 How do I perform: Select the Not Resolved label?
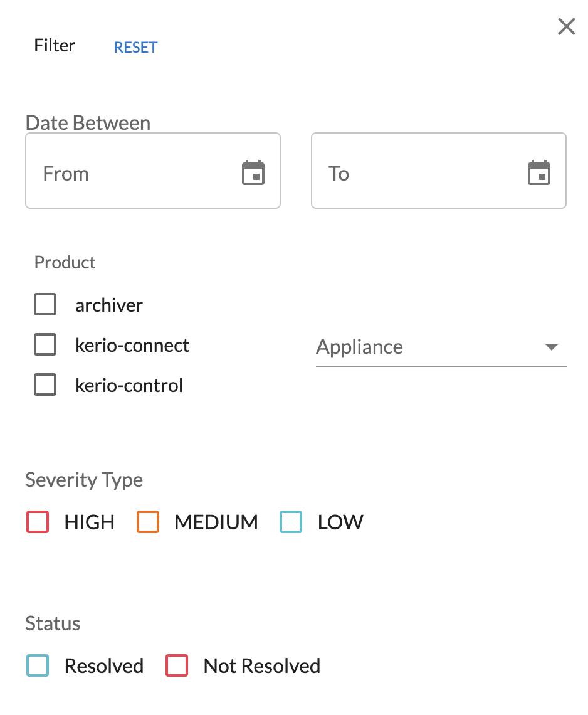(x=261, y=665)
